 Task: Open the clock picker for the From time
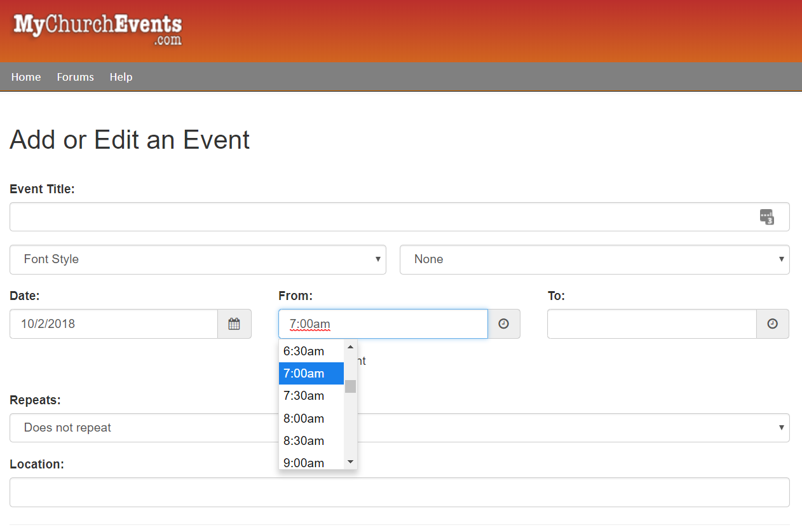pos(503,324)
